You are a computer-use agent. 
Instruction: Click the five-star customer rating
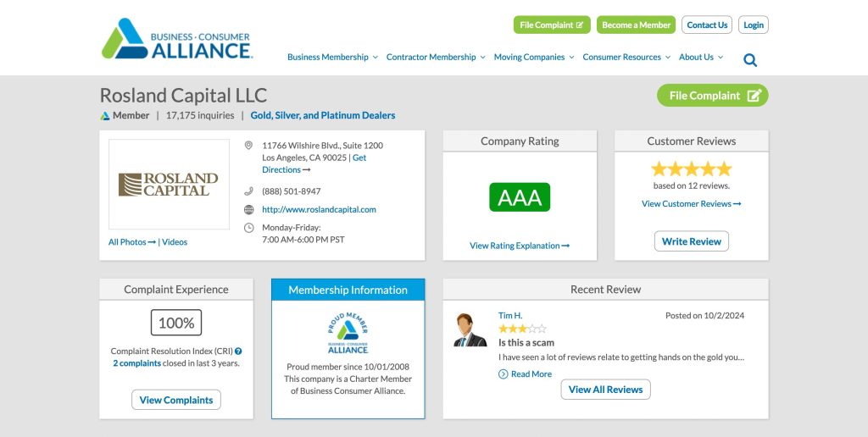point(691,169)
